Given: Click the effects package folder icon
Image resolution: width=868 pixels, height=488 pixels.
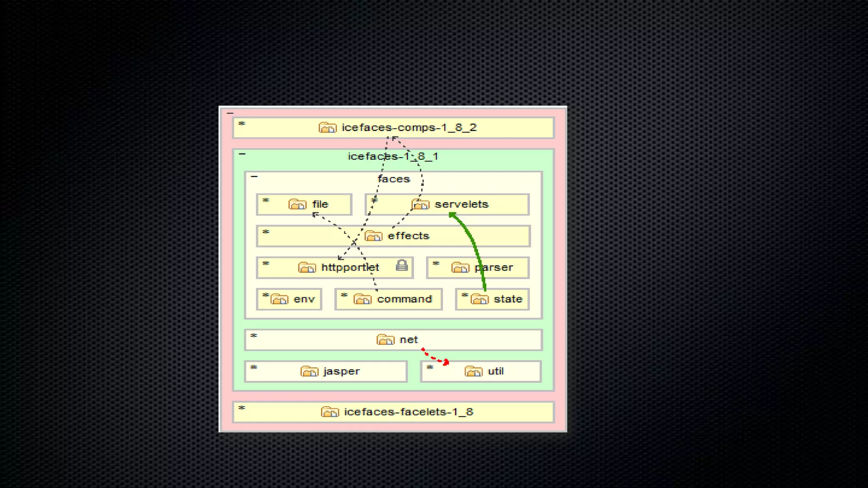Looking at the screenshot, I should coord(373,236).
